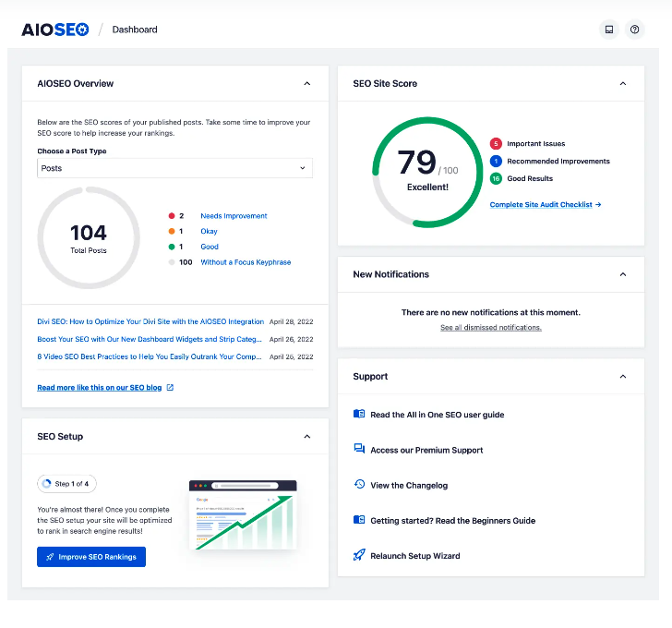Click the AIOSEO logo

point(54,30)
